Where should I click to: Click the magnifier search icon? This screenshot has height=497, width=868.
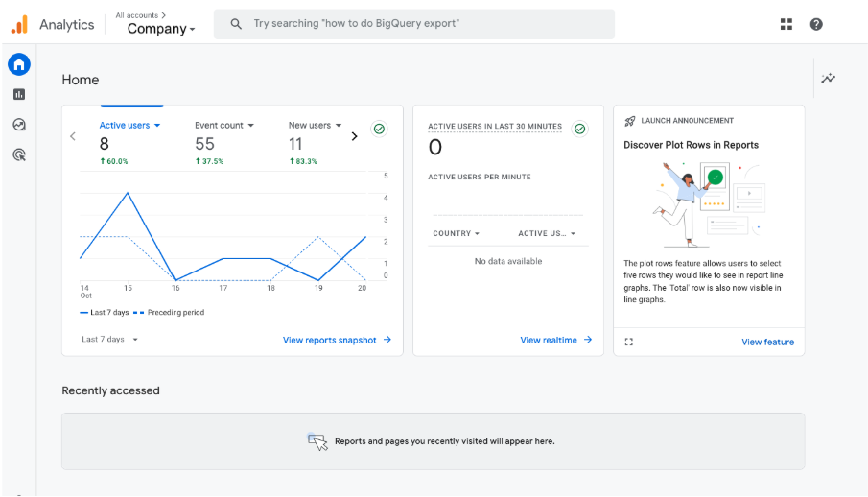tap(236, 24)
